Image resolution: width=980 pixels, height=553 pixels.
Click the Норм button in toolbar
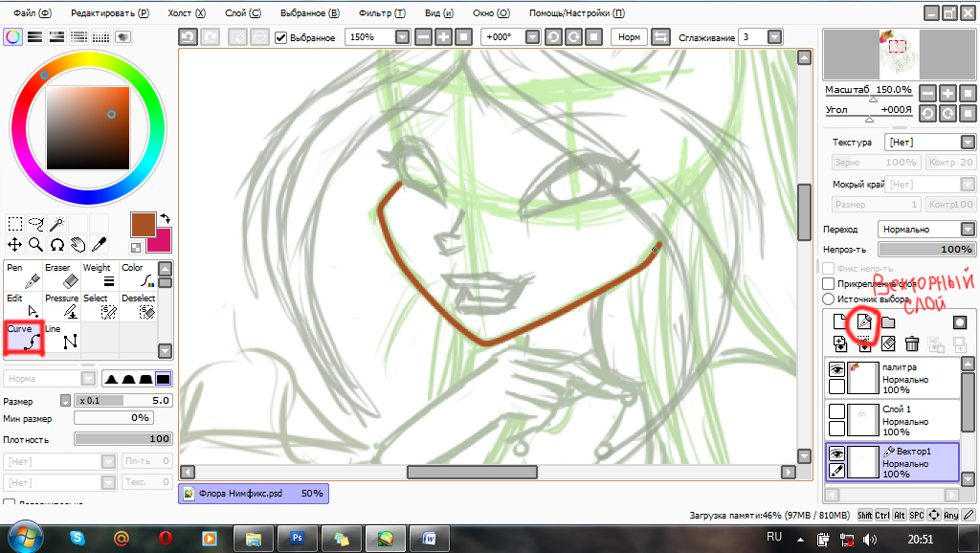point(629,37)
